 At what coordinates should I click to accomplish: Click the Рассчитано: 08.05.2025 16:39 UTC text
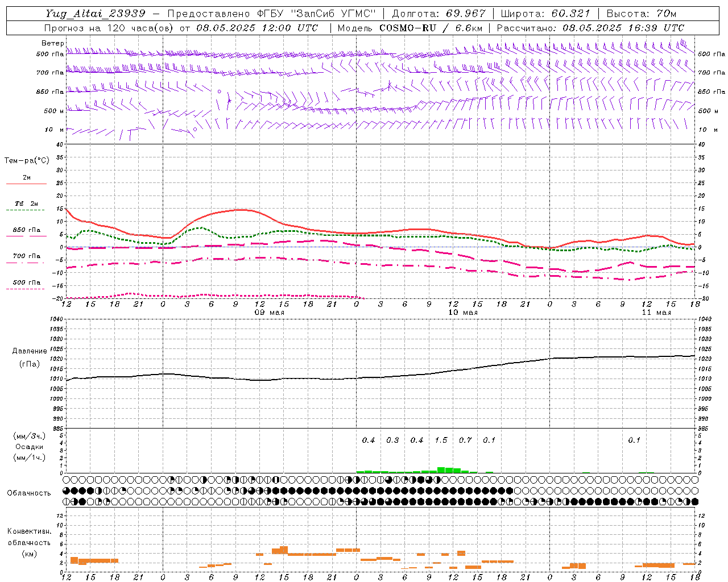click(591, 28)
